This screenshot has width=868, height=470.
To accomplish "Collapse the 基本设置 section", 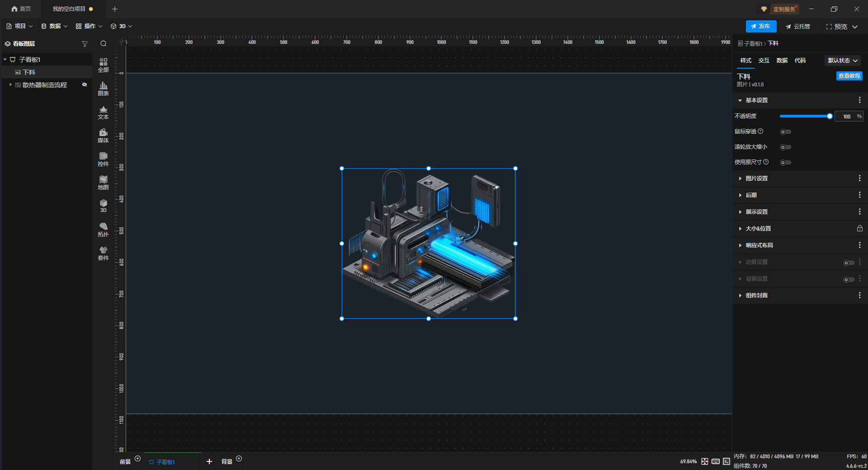I will click(x=740, y=100).
